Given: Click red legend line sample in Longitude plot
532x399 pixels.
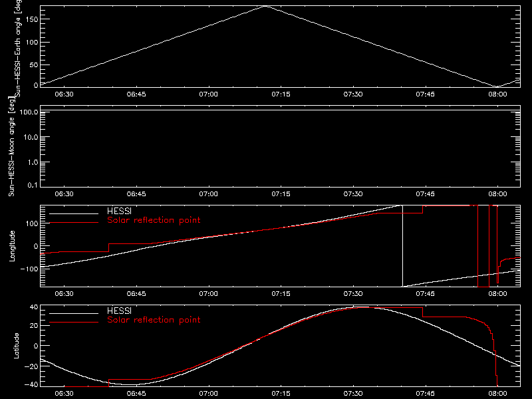Looking at the screenshot, I should (74, 223).
